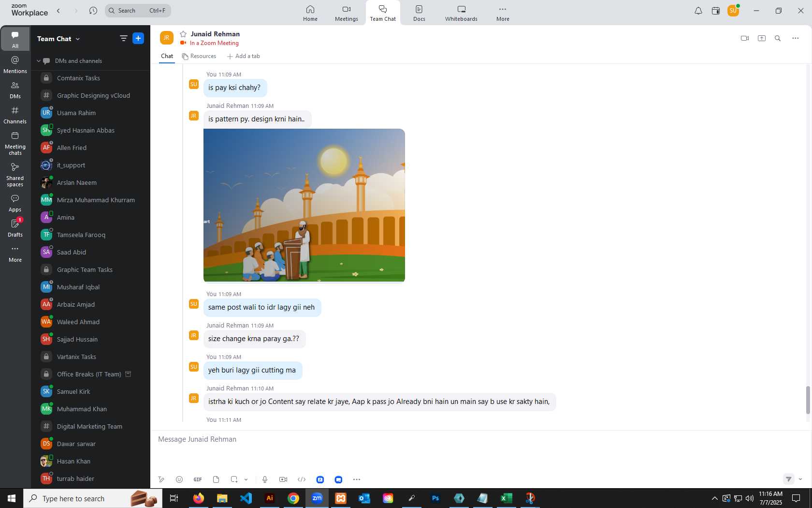This screenshot has width=812, height=508.
Task: Open the chat list filter icon
Action: [x=124, y=38]
